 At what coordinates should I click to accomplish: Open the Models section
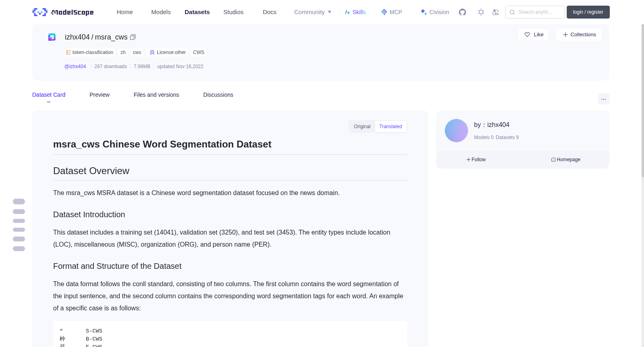(161, 12)
